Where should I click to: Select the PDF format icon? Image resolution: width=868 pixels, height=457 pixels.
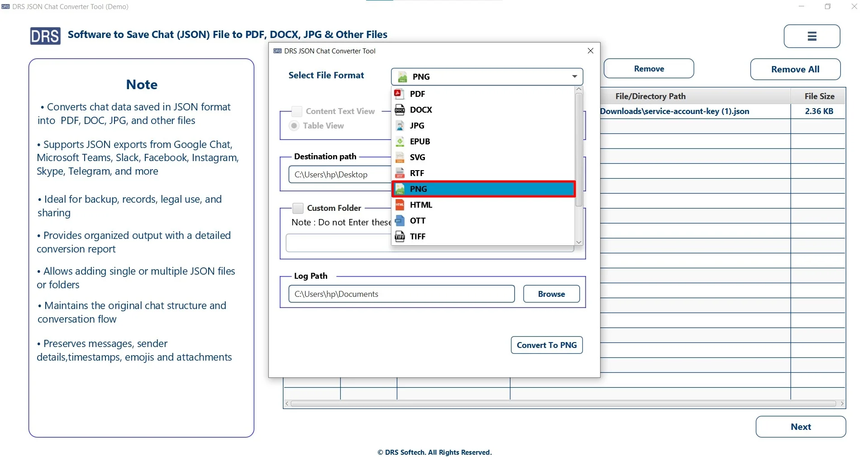[400, 94]
